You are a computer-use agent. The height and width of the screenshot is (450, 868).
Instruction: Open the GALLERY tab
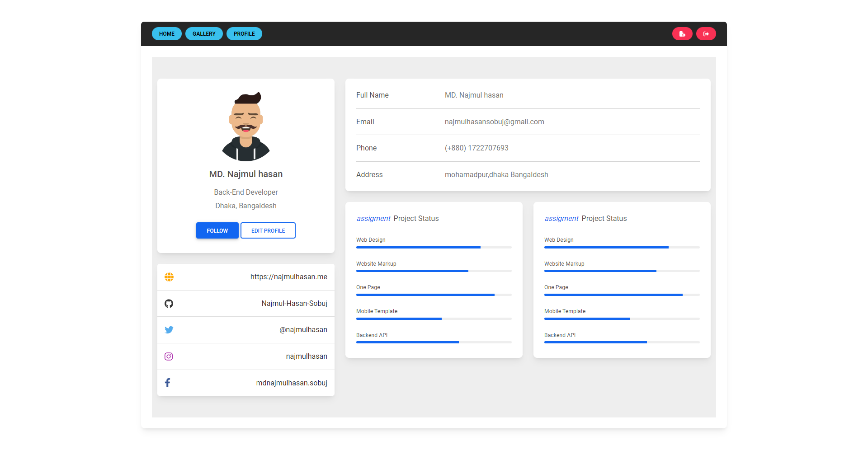pos(203,33)
